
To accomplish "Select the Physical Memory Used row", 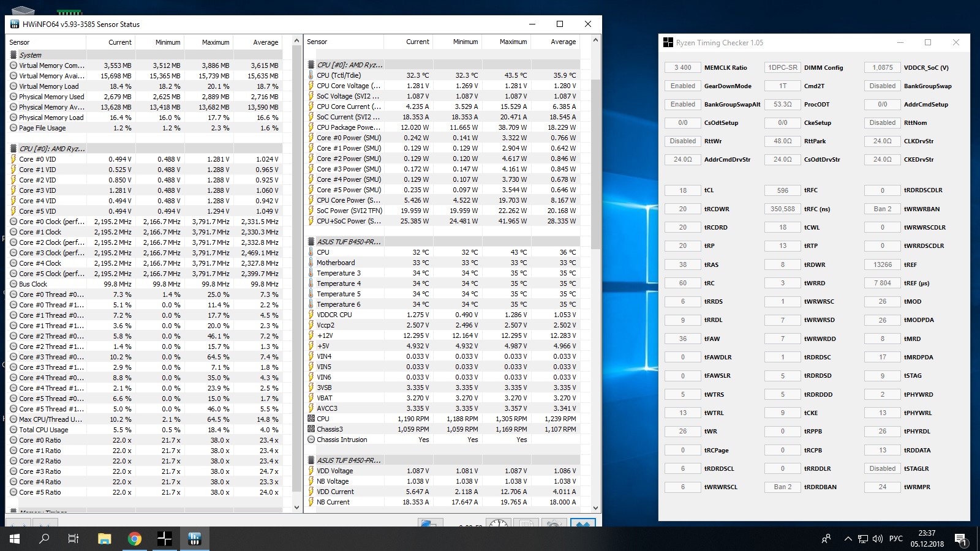I will pos(145,97).
